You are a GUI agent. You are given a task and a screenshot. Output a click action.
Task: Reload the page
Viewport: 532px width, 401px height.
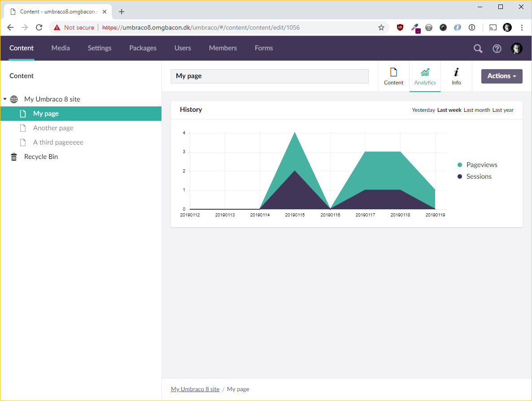[x=39, y=27]
